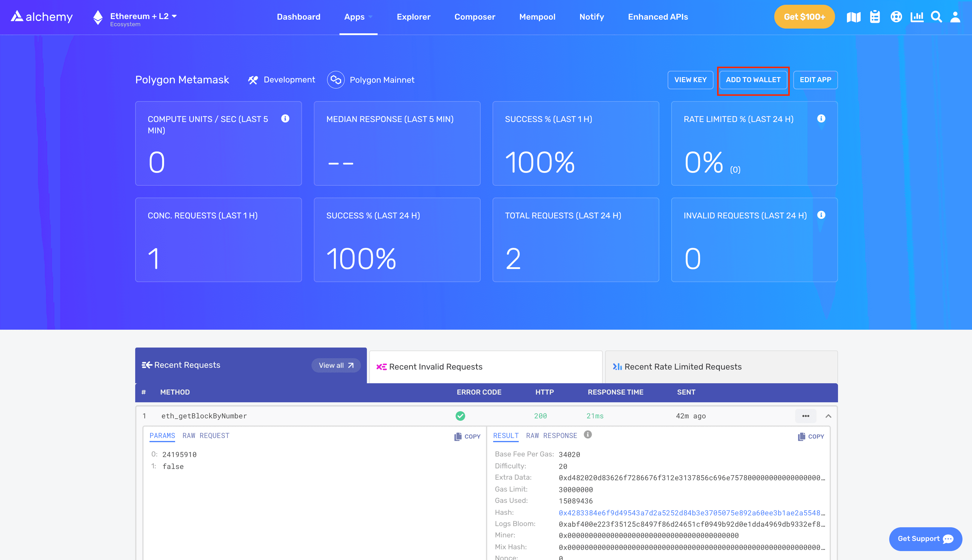Click the Success % (Last 1 H) card
The height and width of the screenshot is (560, 972).
click(576, 143)
